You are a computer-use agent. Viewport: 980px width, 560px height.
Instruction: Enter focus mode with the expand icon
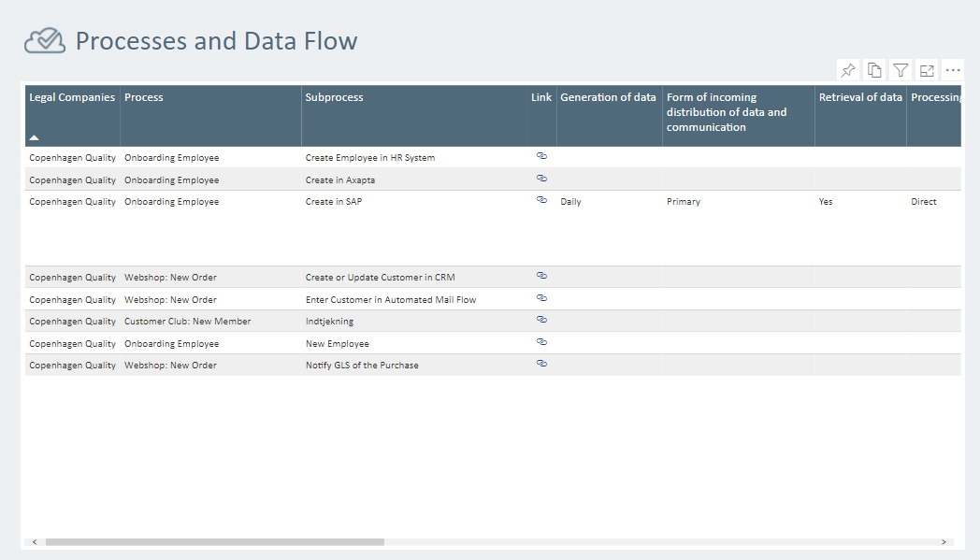coord(927,70)
